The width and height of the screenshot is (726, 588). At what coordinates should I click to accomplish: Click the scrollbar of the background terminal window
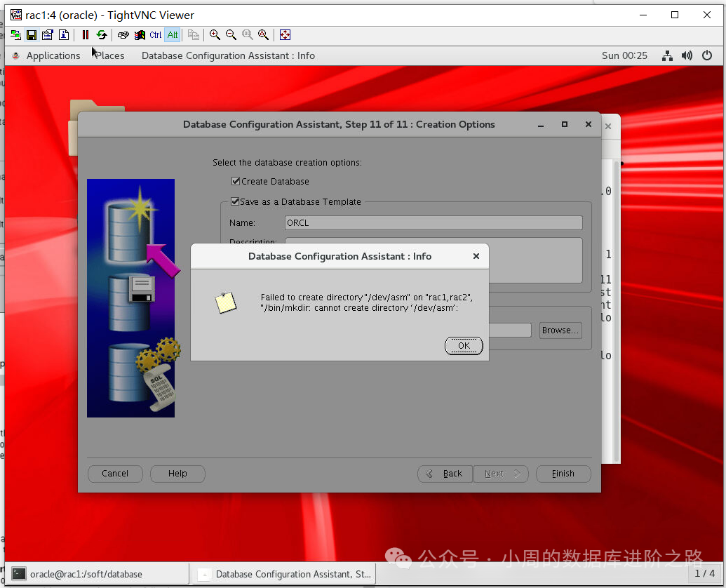617,311
